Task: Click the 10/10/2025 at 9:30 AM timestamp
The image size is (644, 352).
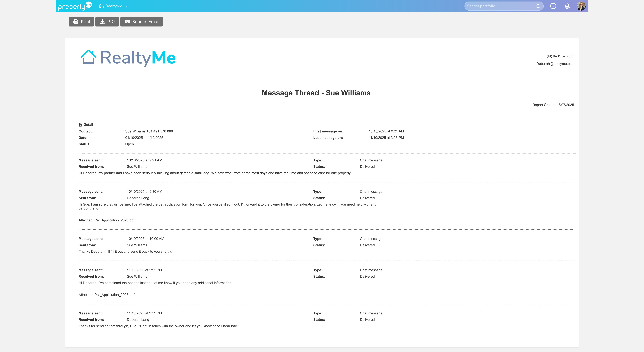Action: [144, 192]
